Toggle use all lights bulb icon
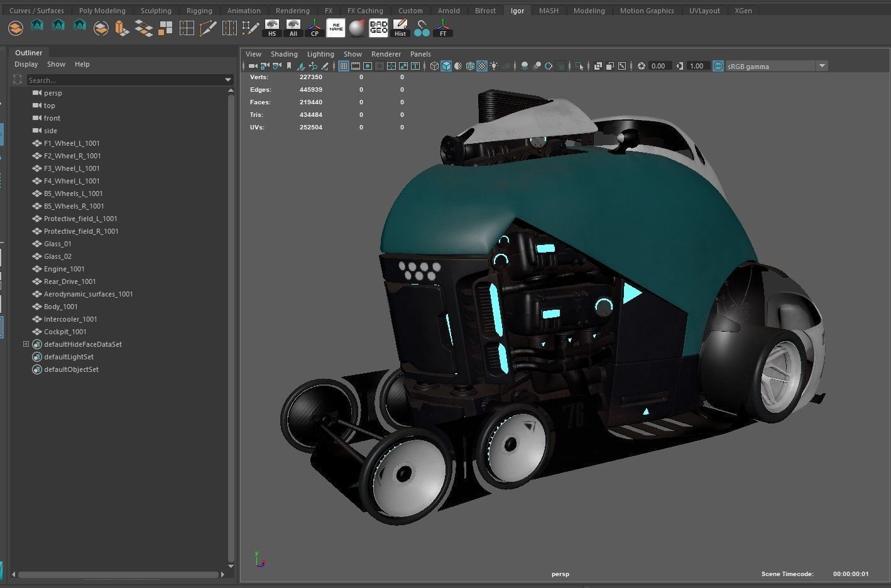The image size is (891, 588). pyautogui.click(x=494, y=66)
